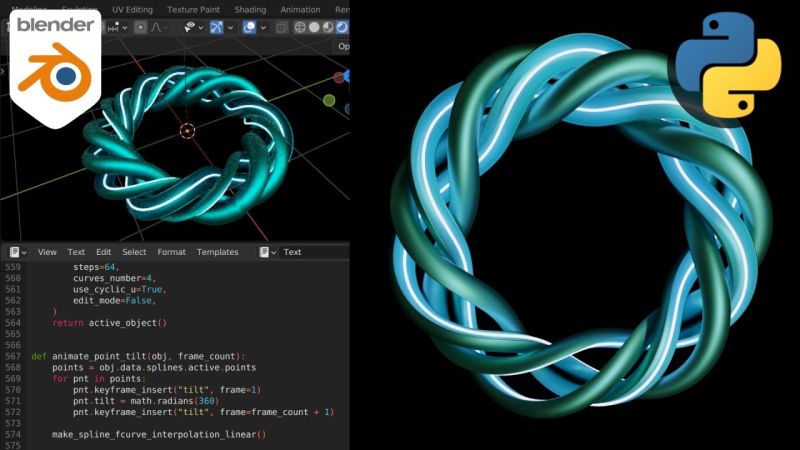
Task: Open the Select menu in text editor
Action: [134, 252]
